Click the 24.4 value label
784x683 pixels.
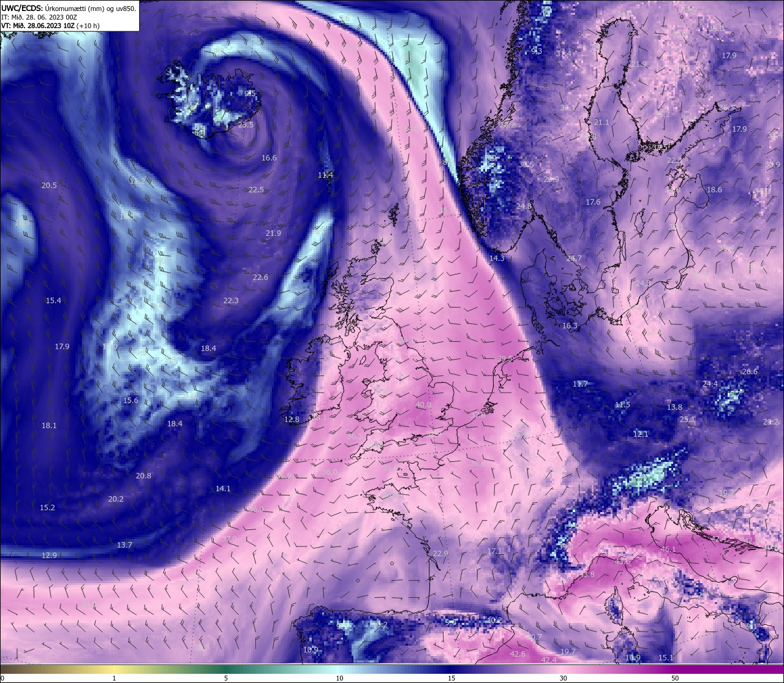coord(710,384)
